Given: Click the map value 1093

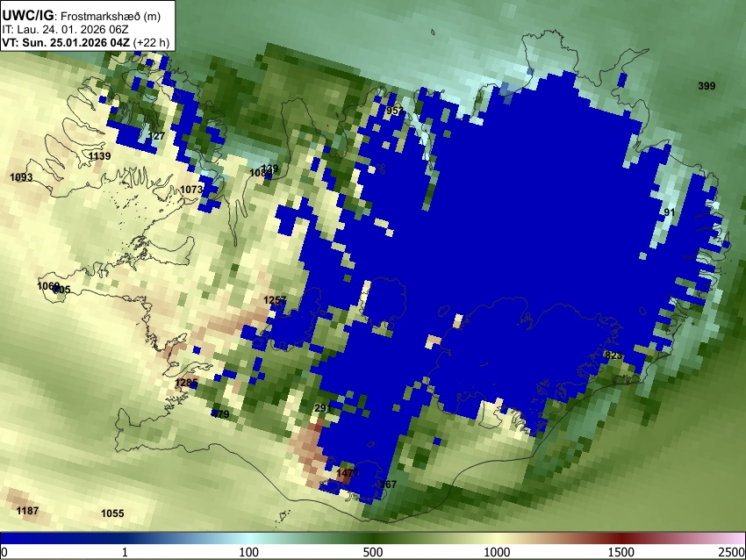Looking at the screenshot, I should coord(21,177).
